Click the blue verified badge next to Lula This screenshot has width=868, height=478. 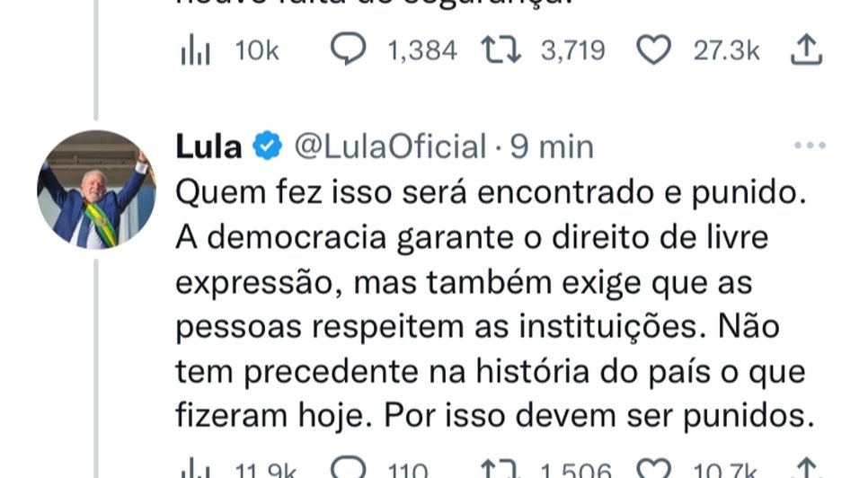coord(266,146)
